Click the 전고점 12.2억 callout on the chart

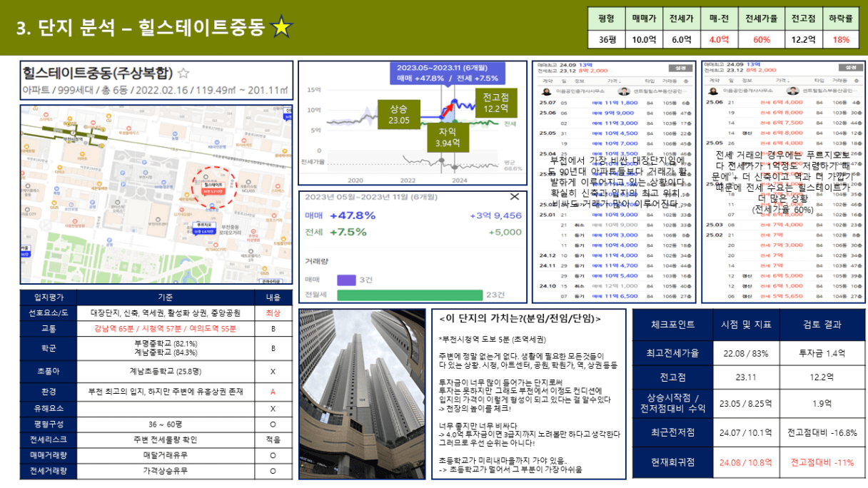click(x=495, y=103)
